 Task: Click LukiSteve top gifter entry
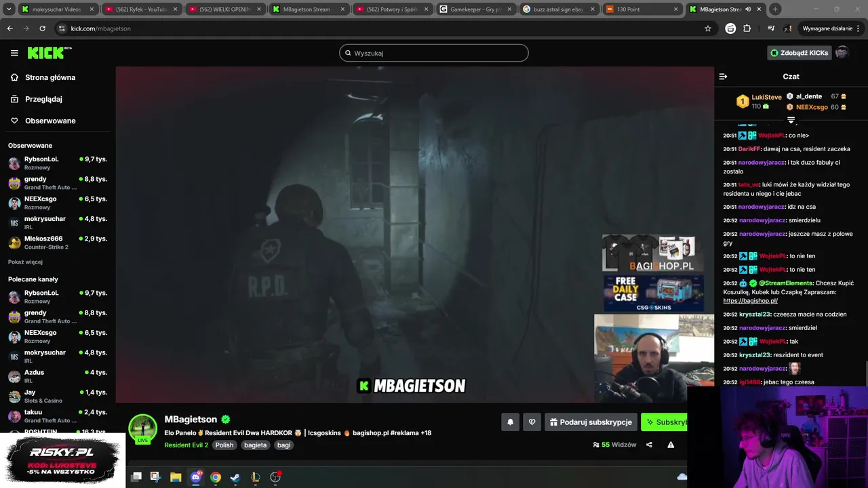point(759,102)
